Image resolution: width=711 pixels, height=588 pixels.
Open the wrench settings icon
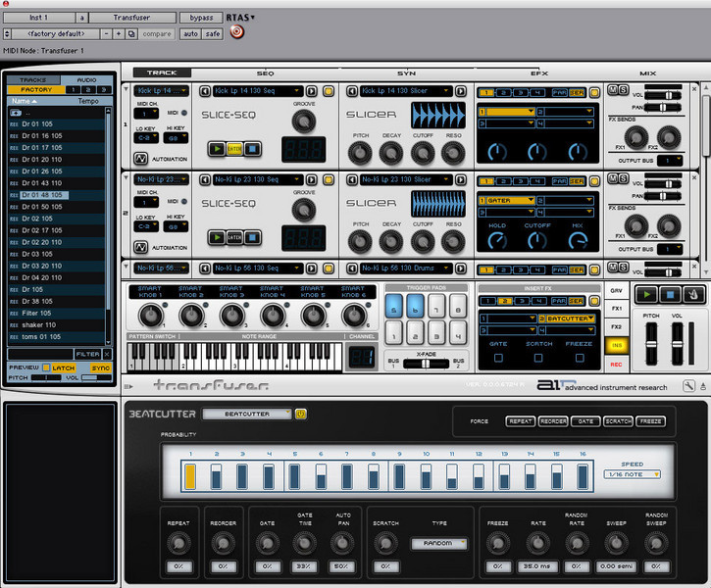point(688,386)
